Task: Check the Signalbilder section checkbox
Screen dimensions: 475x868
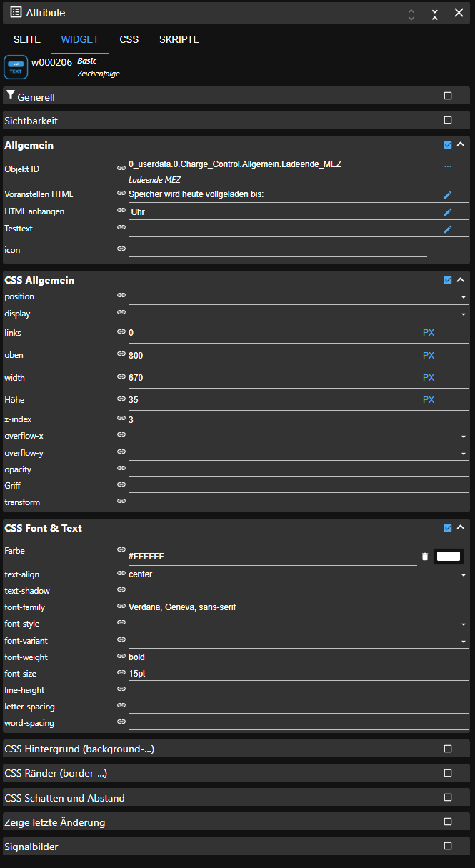Action: (x=448, y=846)
